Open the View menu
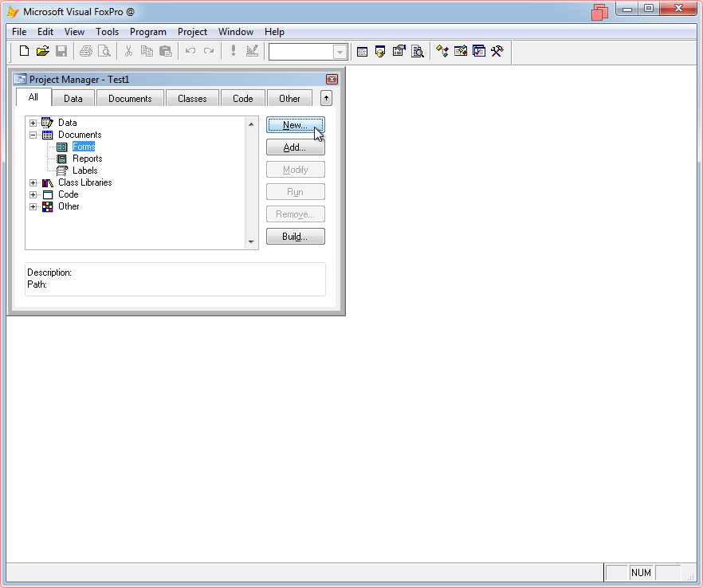The image size is (703, 588). point(74,32)
